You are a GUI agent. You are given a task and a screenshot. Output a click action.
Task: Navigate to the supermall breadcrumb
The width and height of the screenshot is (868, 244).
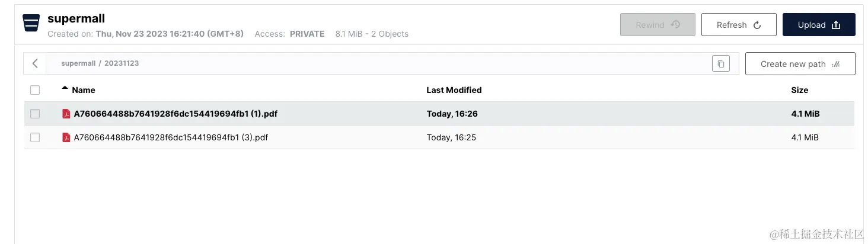pos(78,63)
